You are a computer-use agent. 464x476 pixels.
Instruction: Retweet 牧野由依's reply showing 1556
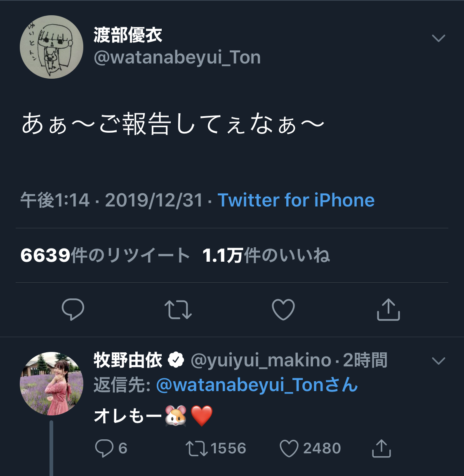[x=195, y=448]
